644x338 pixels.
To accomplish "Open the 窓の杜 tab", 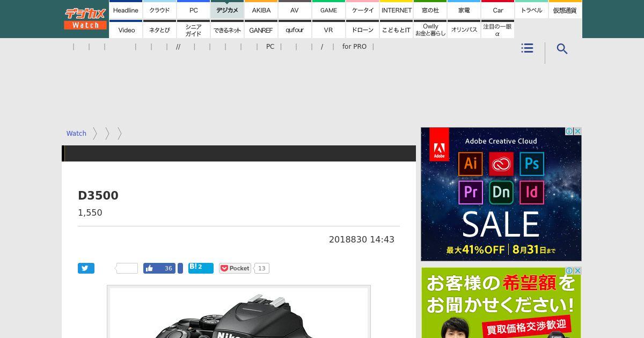I will point(430,10).
